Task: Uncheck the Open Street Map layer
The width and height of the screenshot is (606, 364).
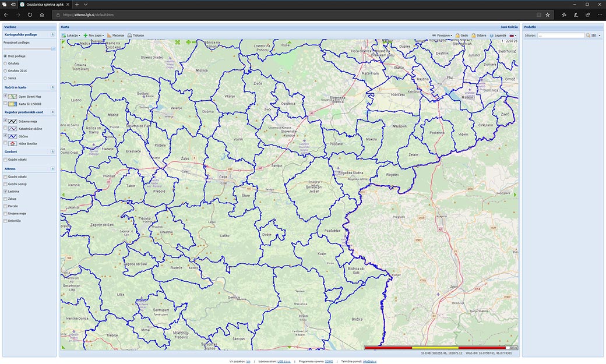Action: click(6, 96)
